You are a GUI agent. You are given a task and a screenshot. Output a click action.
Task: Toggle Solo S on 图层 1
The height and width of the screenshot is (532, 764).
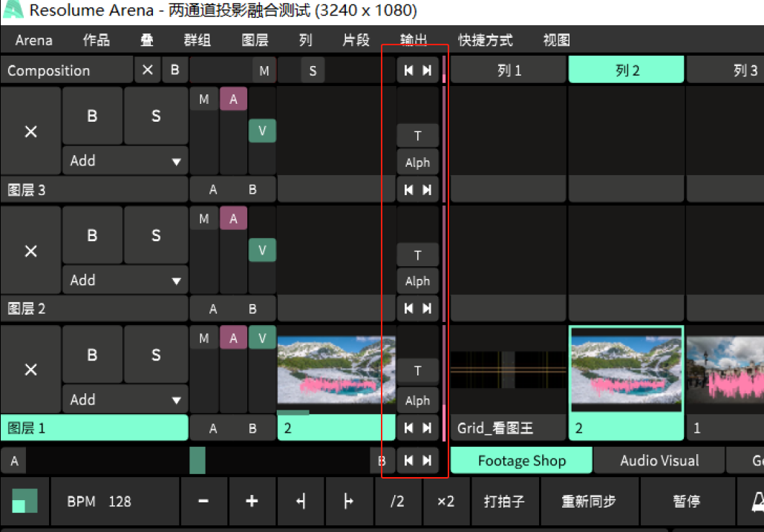(156, 355)
